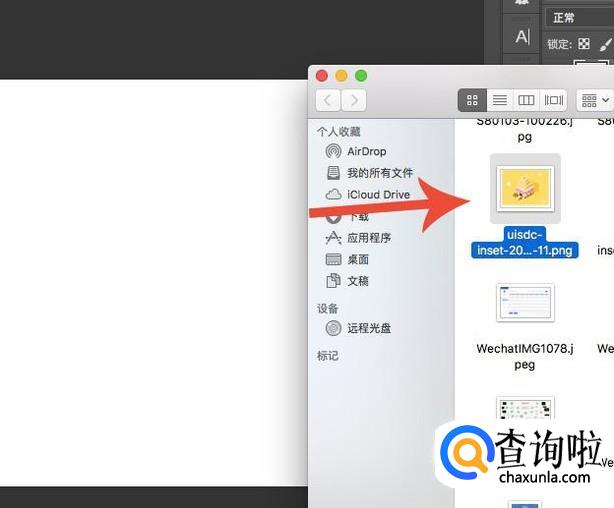Click the Photoshop character panel A| icon

point(522,37)
